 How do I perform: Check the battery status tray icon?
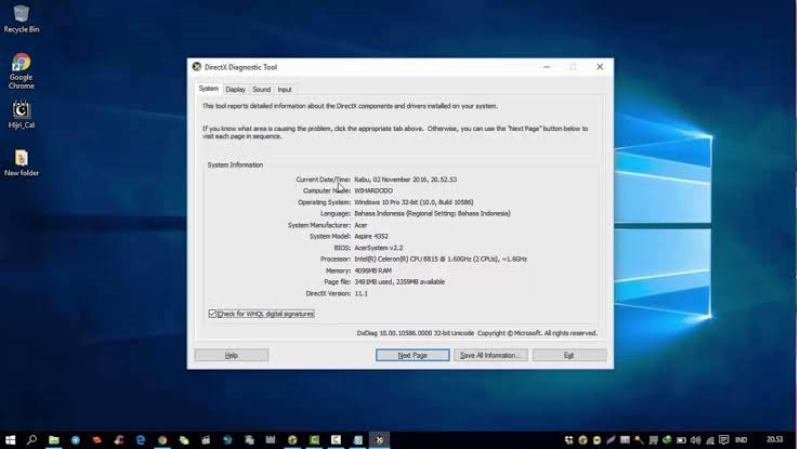click(682, 440)
